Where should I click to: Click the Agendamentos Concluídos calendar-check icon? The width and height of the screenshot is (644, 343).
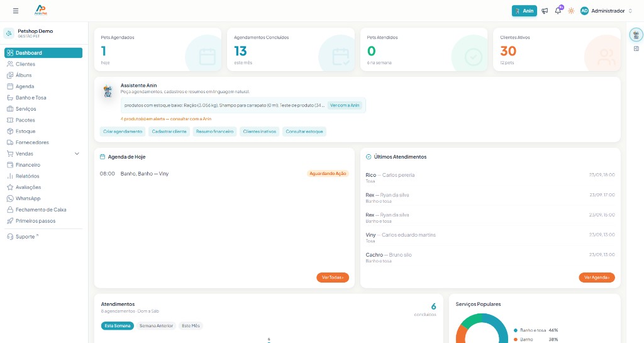click(340, 57)
